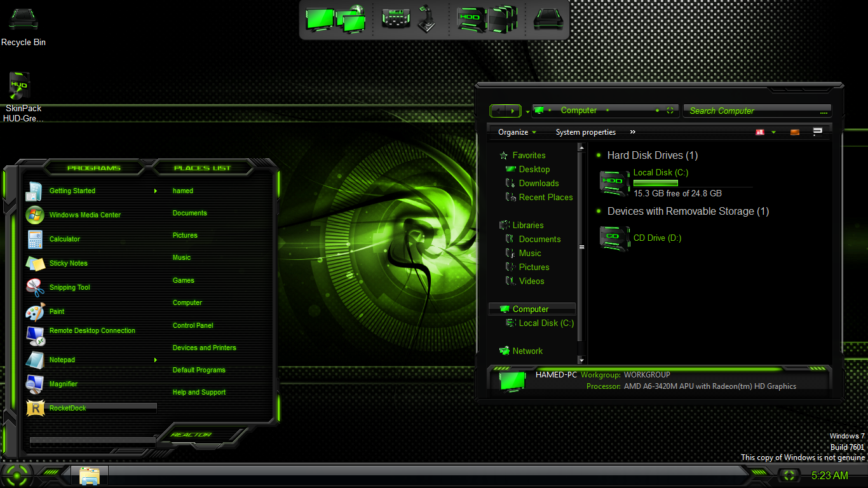Select Videos under Libraries
Image resolution: width=868 pixels, height=488 pixels.
531,281
